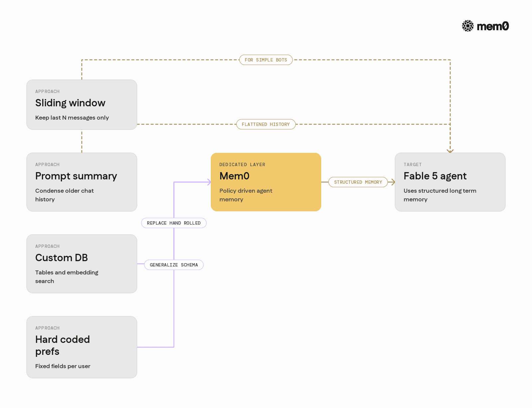Click 'Fixed fields per user' text

[63, 366]
